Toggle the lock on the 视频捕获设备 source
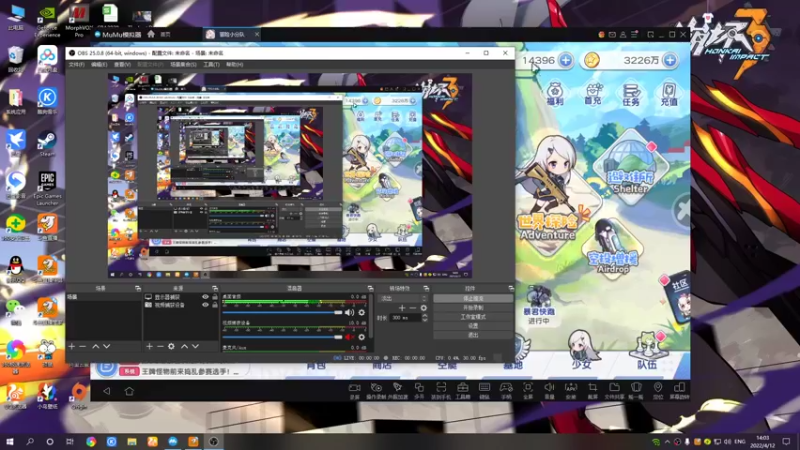The image size is (800, 450). click(x=215, y=305)
